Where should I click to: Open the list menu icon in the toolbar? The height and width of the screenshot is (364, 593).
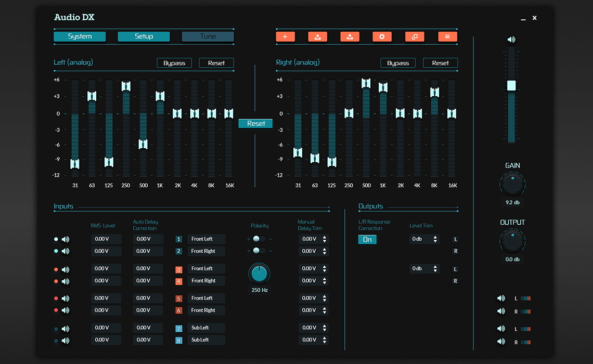point(447,36)
